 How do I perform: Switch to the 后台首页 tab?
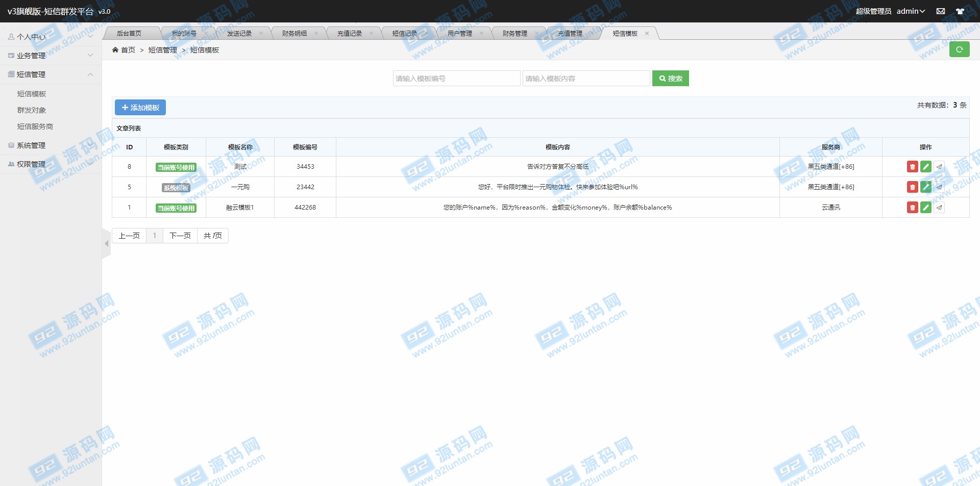[129, 34]
